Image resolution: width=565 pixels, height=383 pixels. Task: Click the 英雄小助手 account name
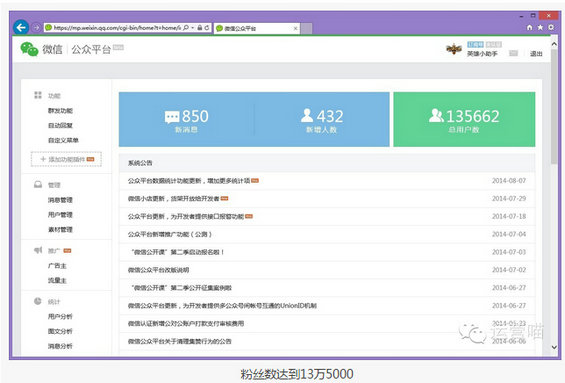pos(482,54)
